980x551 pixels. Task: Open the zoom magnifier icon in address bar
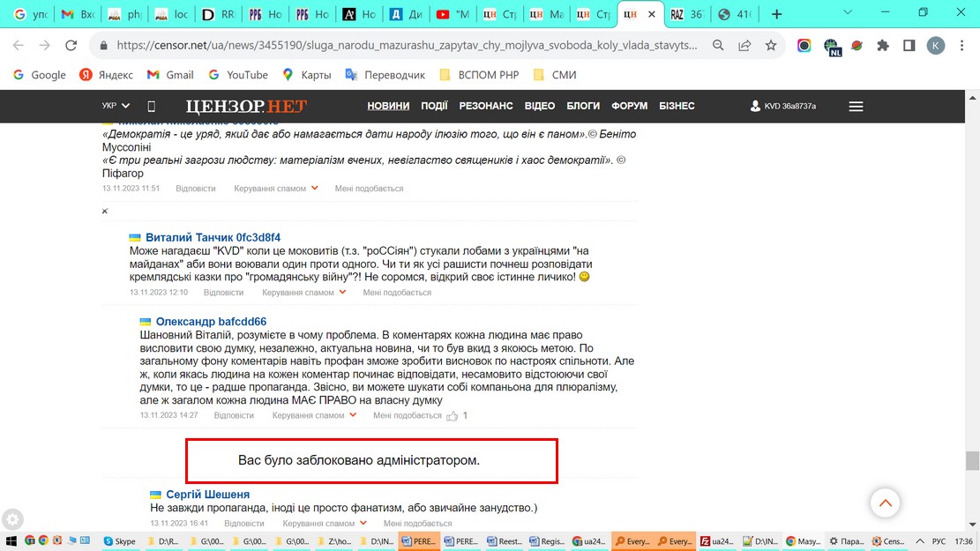pyautogui.click(x=718, y=45)
